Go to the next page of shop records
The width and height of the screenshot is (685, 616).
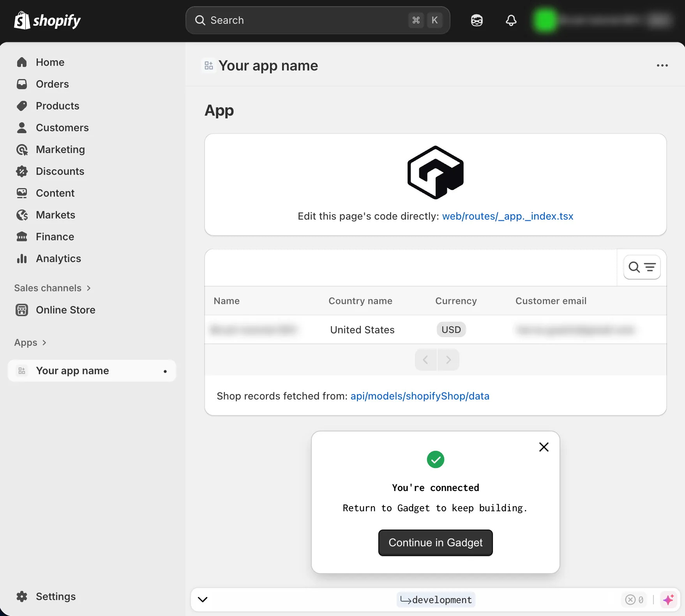448,359
